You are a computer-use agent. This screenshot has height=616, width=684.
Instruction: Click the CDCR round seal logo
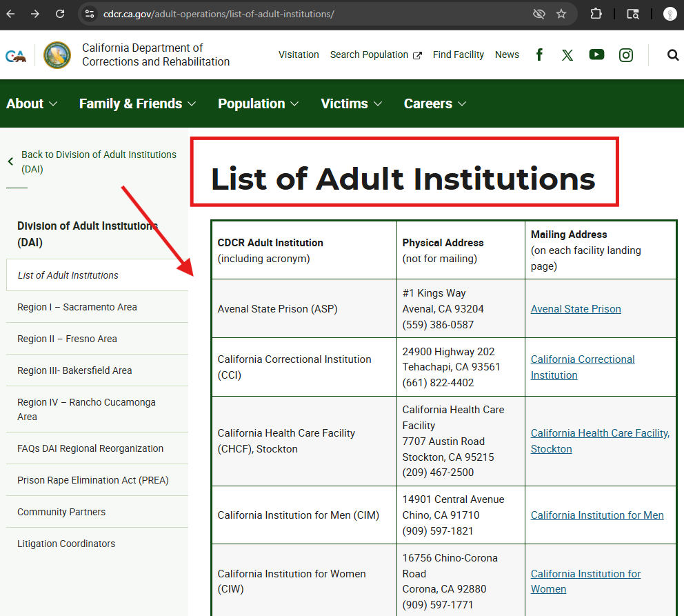pos(57,55)
